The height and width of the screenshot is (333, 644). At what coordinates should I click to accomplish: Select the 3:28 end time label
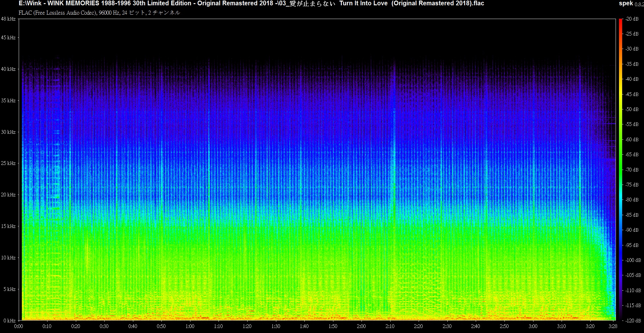613,326
